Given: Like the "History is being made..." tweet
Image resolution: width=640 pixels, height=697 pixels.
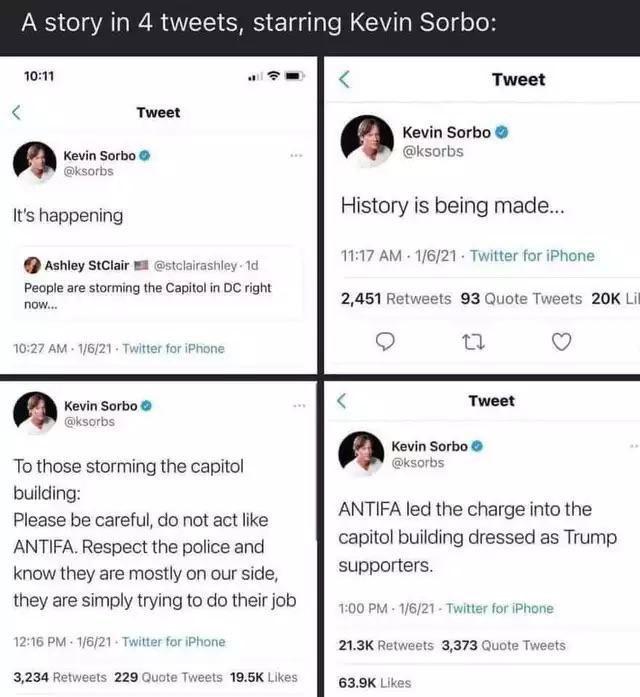Looking at the screenshot, I should [x=562, y=342].
